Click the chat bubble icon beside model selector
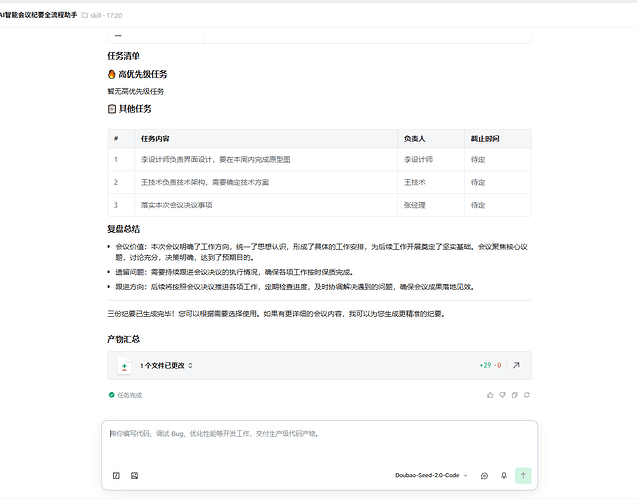The height and width of the screenshot is (499, 637). [x=484, y=475]
